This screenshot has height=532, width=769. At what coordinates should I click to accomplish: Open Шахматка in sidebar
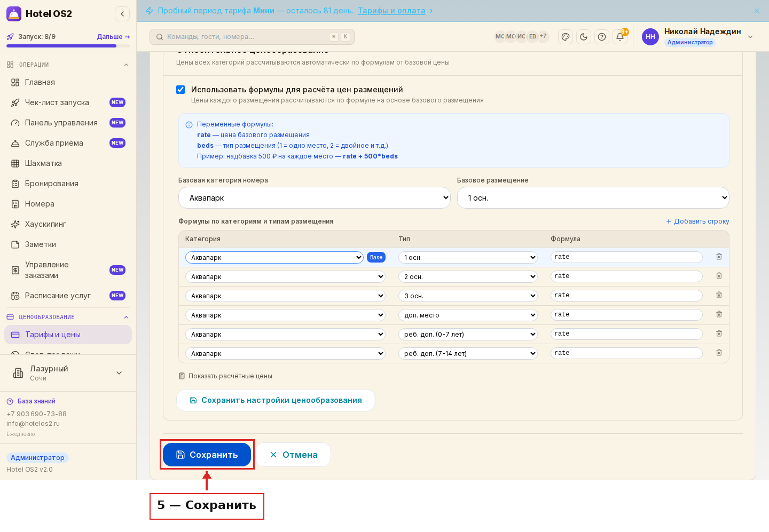tap(68, 163)
